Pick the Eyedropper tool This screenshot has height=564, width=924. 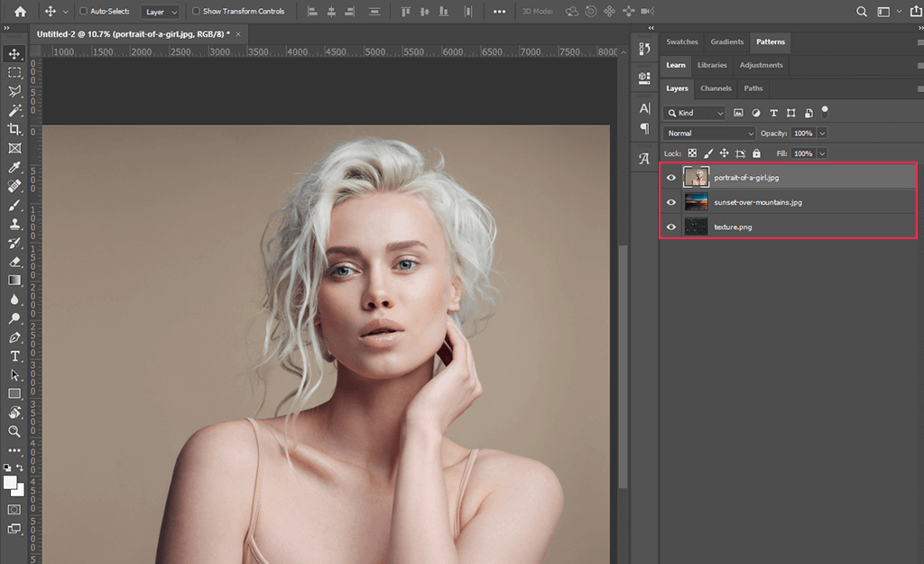click(14, 168)
